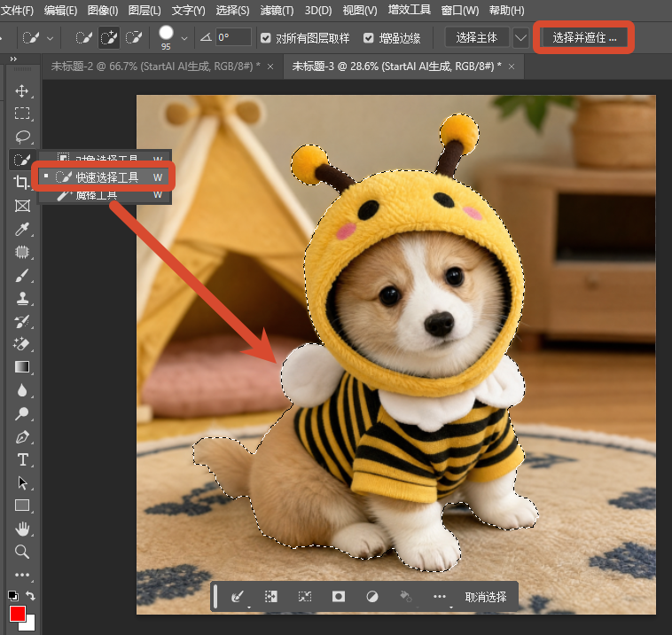Select the Clone Stamp tool
The width and height of the screenshot is (672, 635).
tap(22, 298)
